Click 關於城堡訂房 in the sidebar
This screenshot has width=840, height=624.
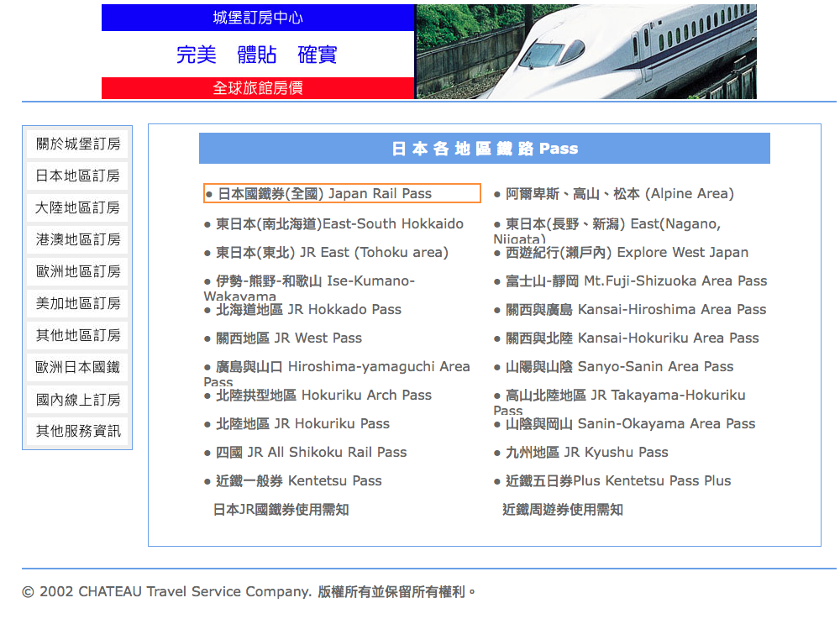76,144
